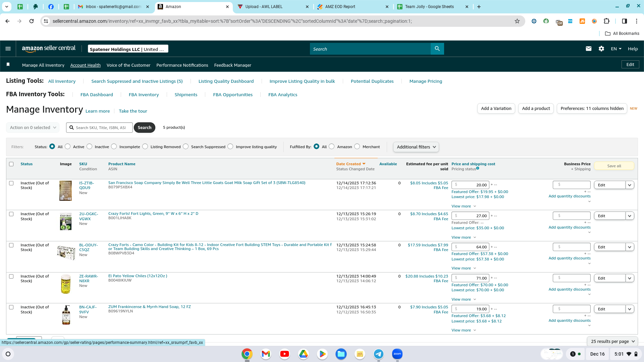Open the ChromeOS launcher circle button
Image resolution: width=644 pixels, height=362 pixels.
coord(8,354)
